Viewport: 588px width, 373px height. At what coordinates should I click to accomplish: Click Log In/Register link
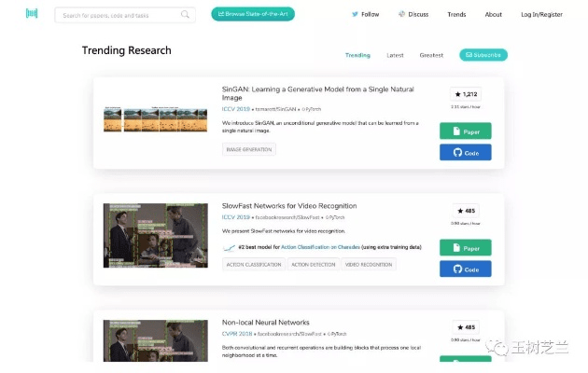point(541,15)
